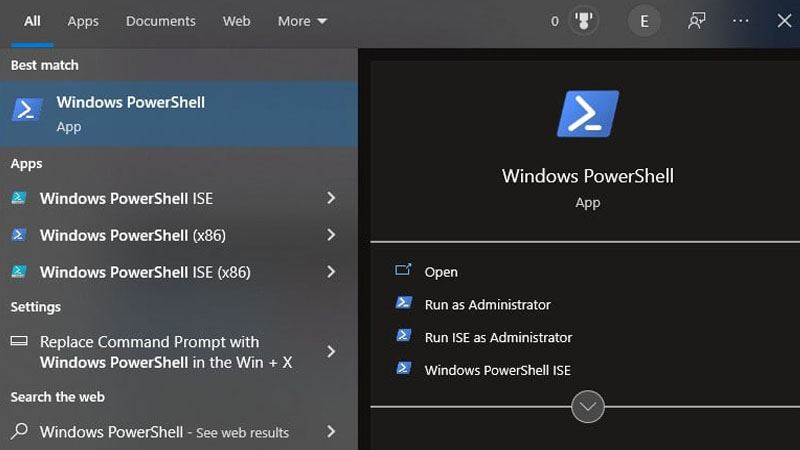Expand Replace Command Prompt setting arrow
This screenshot has height=450, width=800.
[331, 352]
